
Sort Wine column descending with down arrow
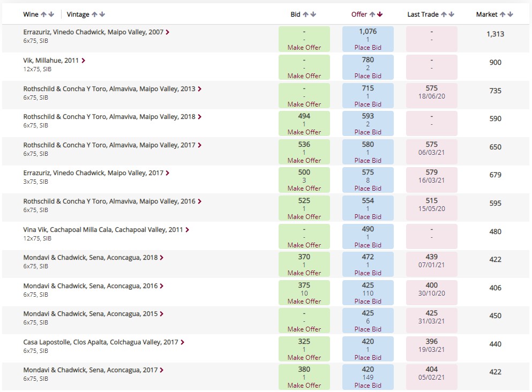[x=51, y=14]
